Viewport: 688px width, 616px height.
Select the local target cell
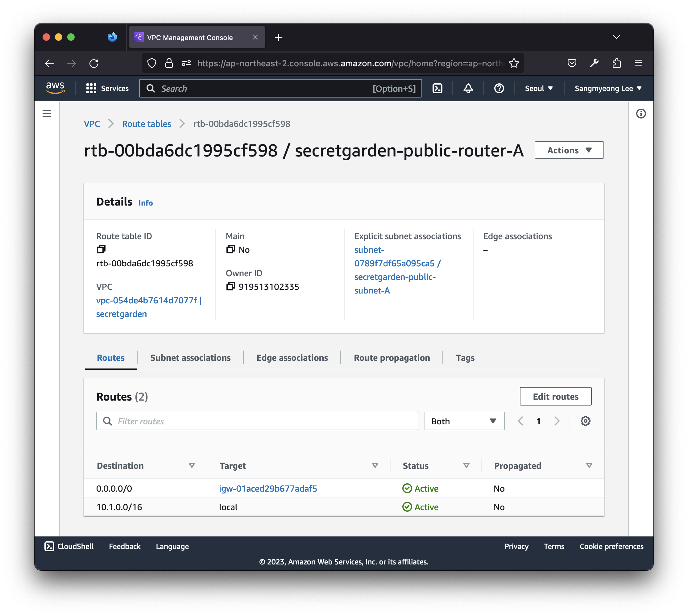(228, 507)
